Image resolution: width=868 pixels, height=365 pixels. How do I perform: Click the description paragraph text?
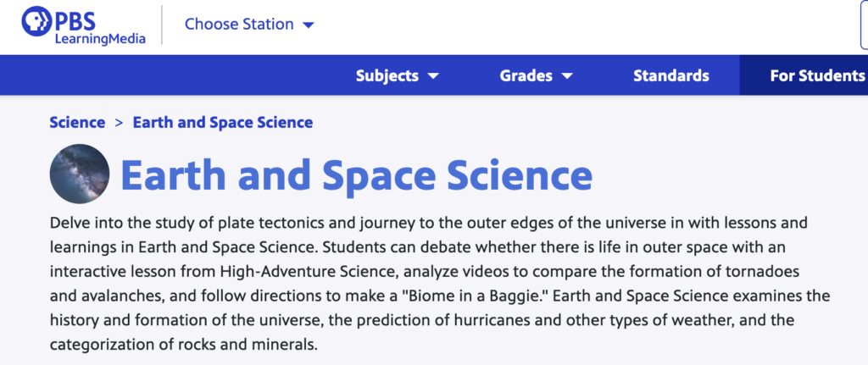point(424,284)
